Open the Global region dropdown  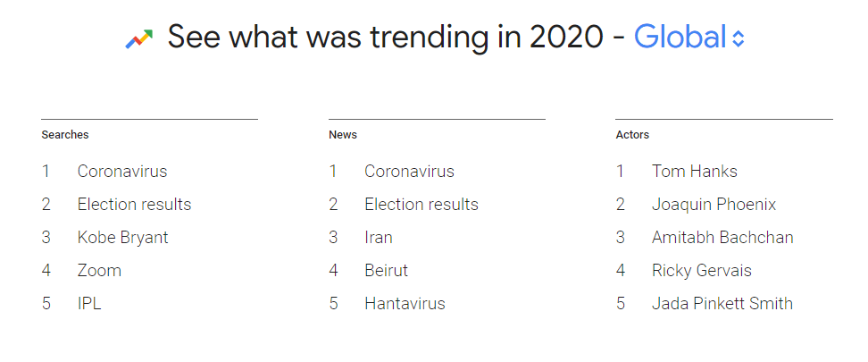[680, 38]
